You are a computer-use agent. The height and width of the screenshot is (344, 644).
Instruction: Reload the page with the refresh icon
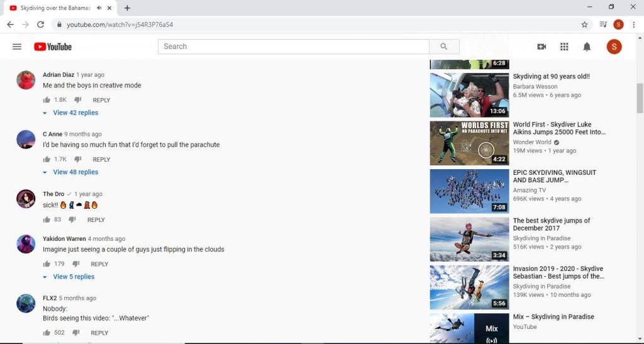[x=40, y=25]
